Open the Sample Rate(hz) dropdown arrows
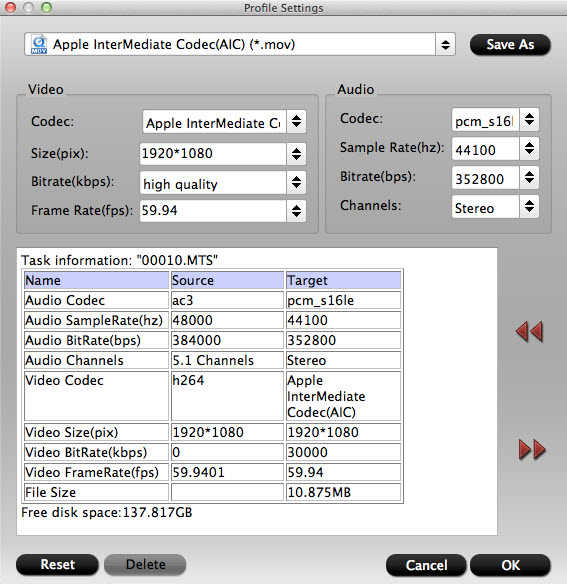 [529, 149]
